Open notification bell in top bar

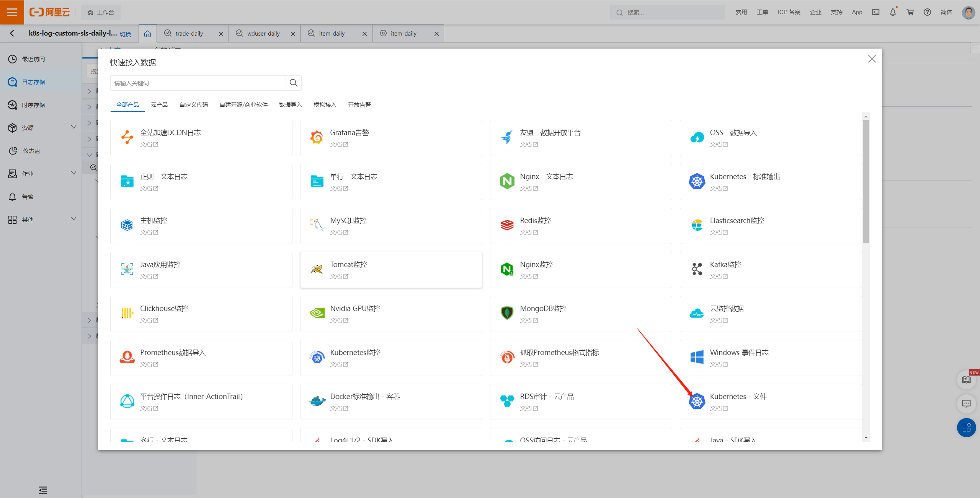click(x=893, y=12)
